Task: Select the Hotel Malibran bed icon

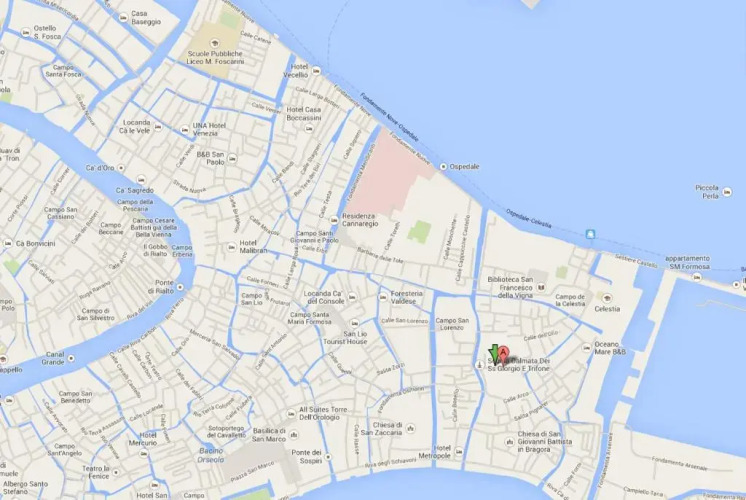Action: pyautogui.click(x=232, y=247)
